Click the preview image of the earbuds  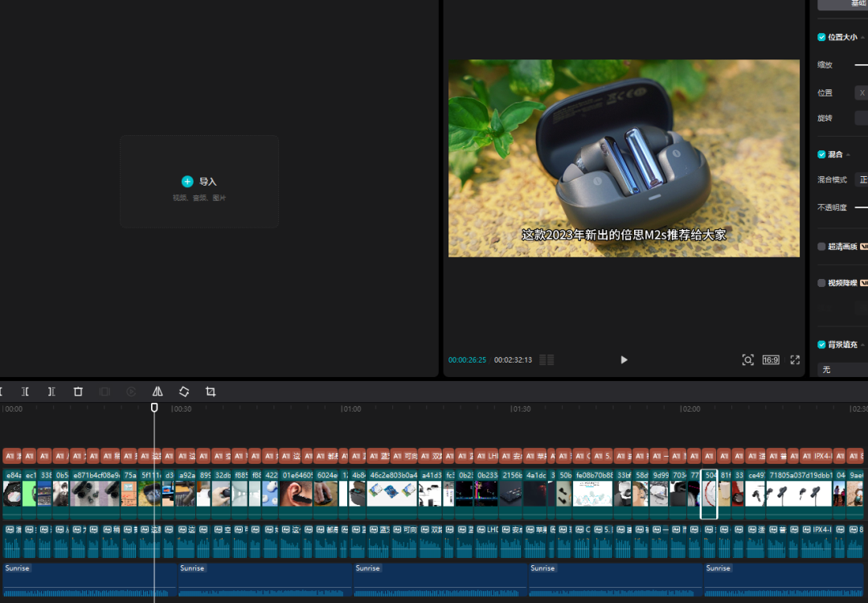[624, 158]
